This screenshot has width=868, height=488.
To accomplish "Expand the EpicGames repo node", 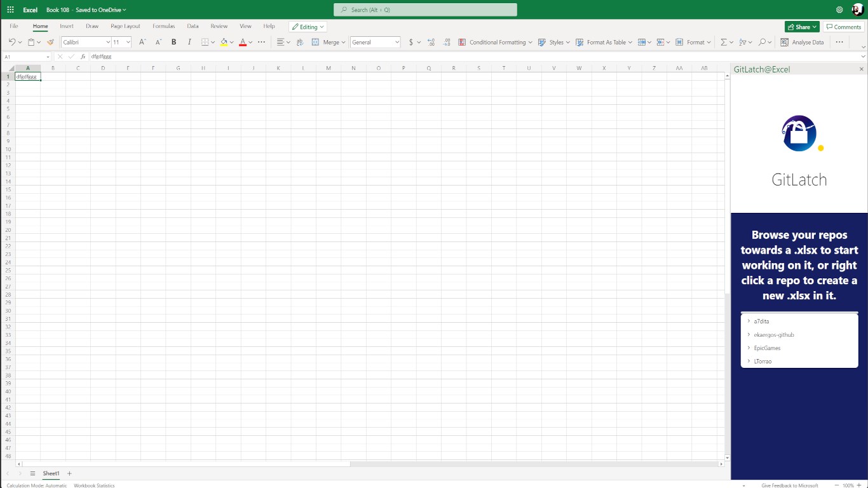I will click(749, 348).
